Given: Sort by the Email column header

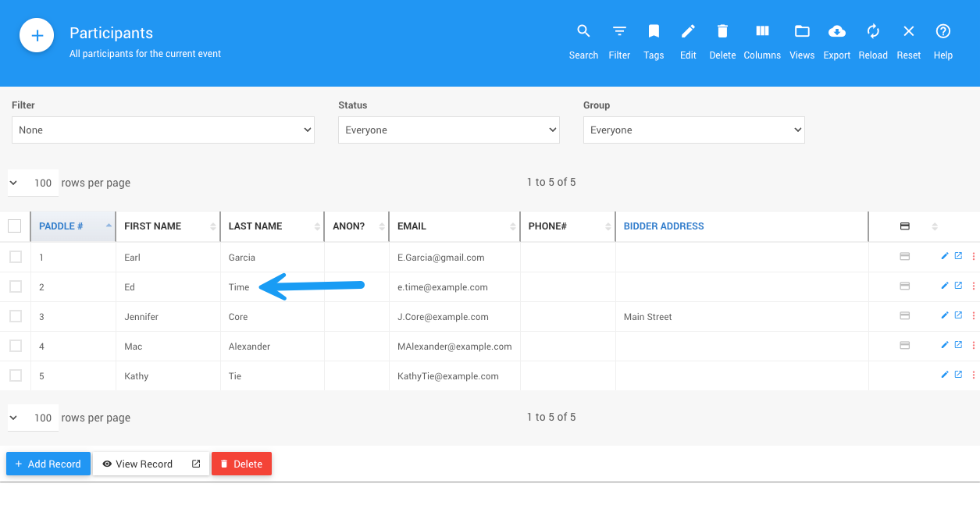Looking at the screenshot, I should coord(412,226).
